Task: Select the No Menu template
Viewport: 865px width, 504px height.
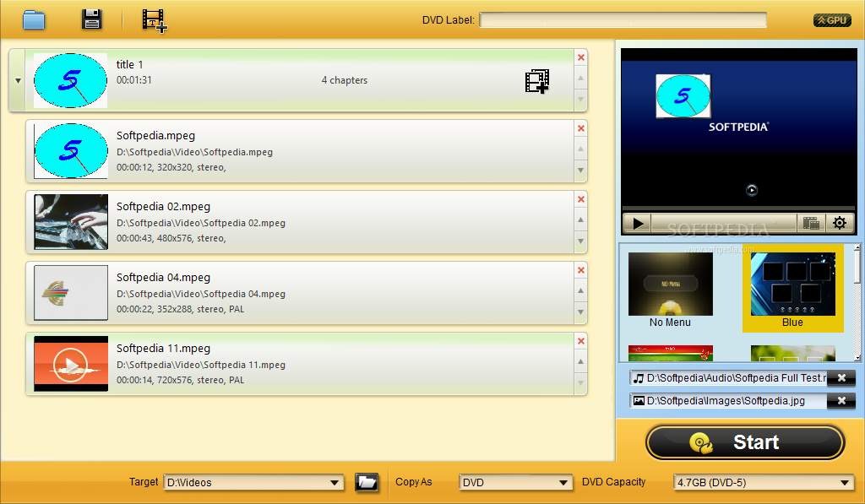Action: coord(670,290)
